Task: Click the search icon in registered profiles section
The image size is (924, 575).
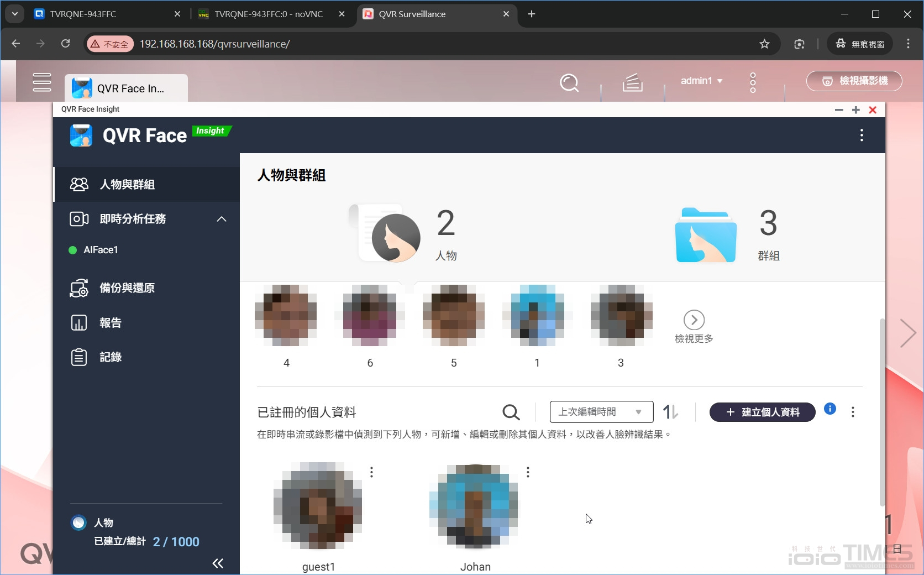Action: tap(511, 412)
